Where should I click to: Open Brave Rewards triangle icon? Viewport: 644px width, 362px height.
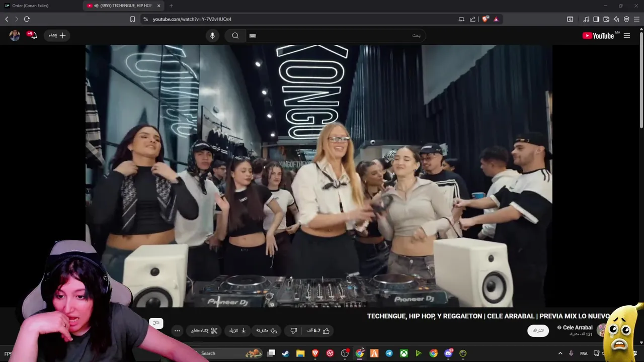pos(496,19)
